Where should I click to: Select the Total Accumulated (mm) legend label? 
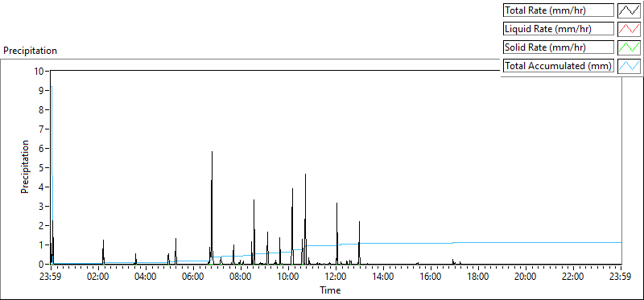coord(559,66)
